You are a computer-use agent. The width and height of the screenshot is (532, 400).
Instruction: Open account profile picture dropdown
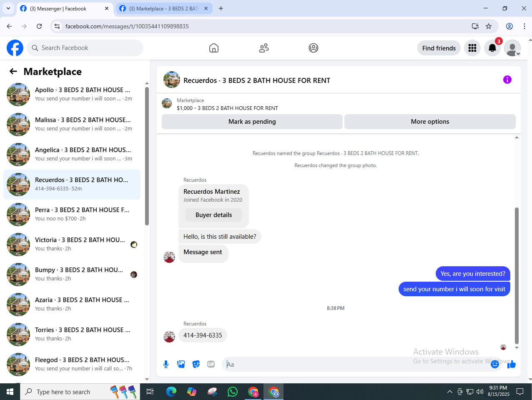coord(512,48)
